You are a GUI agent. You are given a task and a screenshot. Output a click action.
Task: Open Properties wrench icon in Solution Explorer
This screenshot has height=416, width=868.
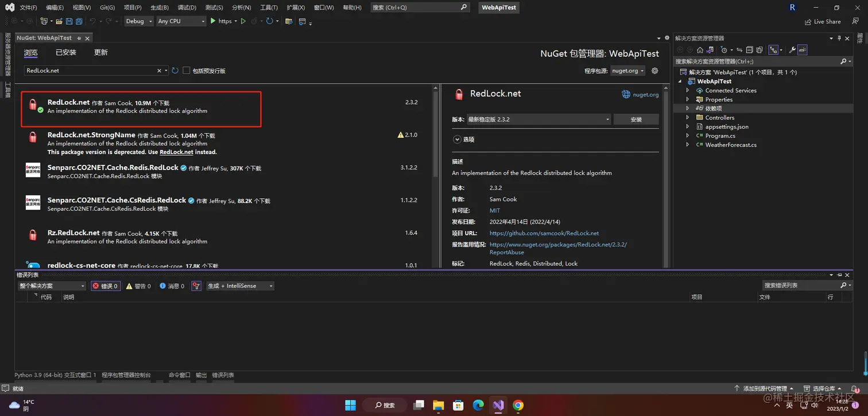792,50
